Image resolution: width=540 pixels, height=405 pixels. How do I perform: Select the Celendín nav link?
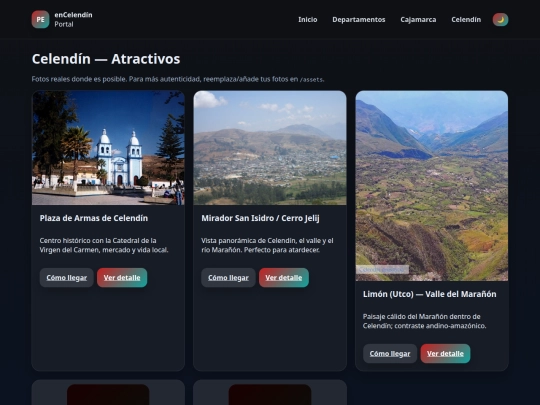pos(466,20)
